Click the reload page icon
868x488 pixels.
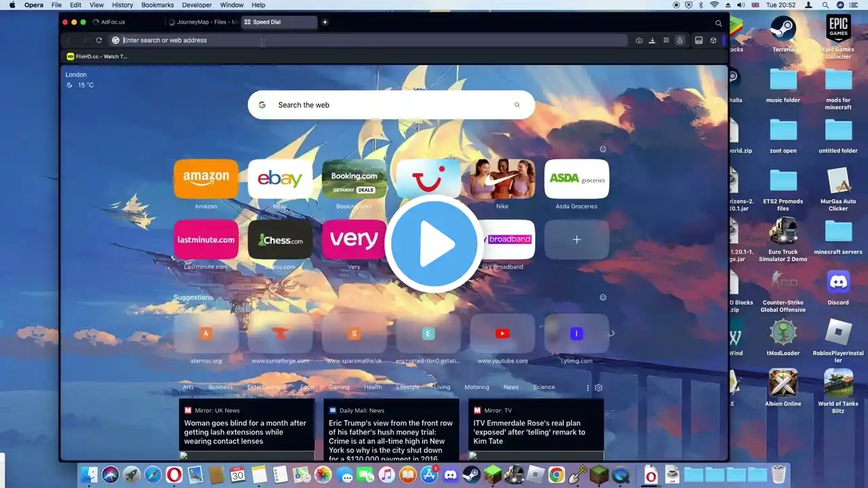point(99,41)
